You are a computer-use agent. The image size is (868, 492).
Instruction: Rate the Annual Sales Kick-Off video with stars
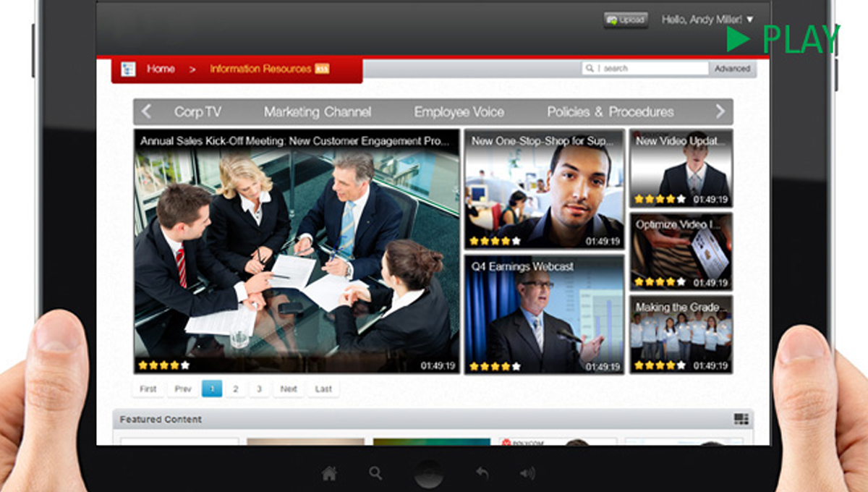[163, 365]
